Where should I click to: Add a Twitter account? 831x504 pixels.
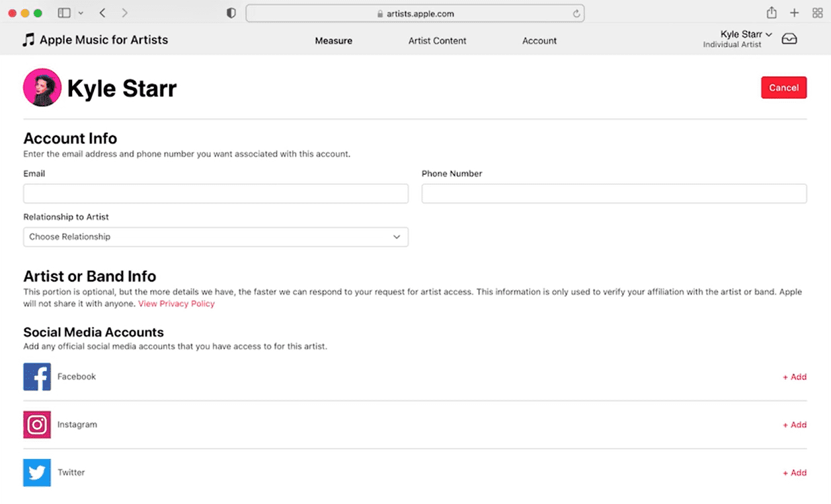pyautogui.click(x=795, y=473)
